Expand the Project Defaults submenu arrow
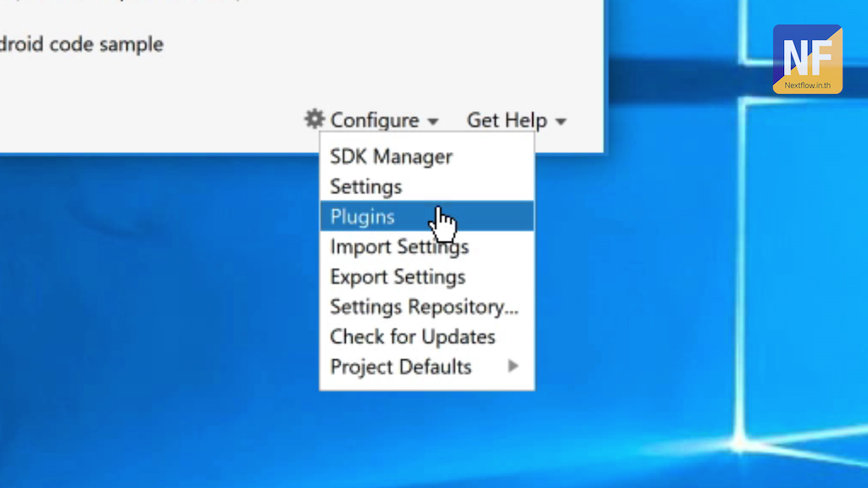The width and height of the screenshot is (868, 488). tap(513, 366)
